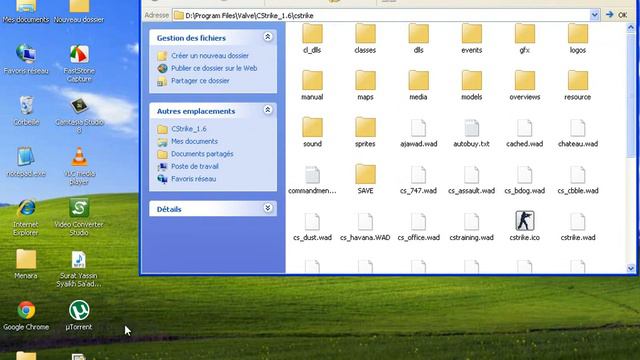Click the scrollbar down arrow
The width and height of the screenshot is (640, 360).
631,268
